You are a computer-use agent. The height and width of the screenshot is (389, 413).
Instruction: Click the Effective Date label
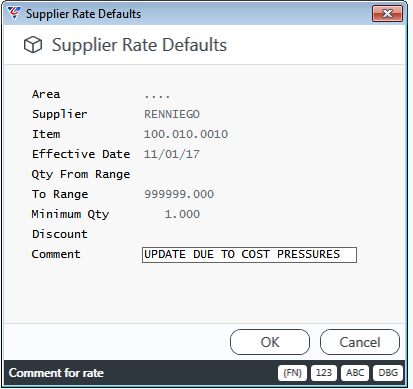pyautogui.click(x=81, y=154)
